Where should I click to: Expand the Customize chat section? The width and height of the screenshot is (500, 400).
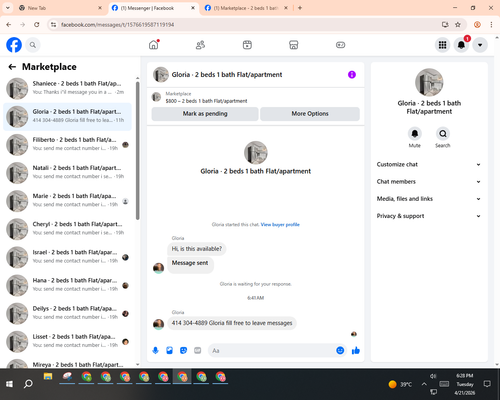point(429,164)
